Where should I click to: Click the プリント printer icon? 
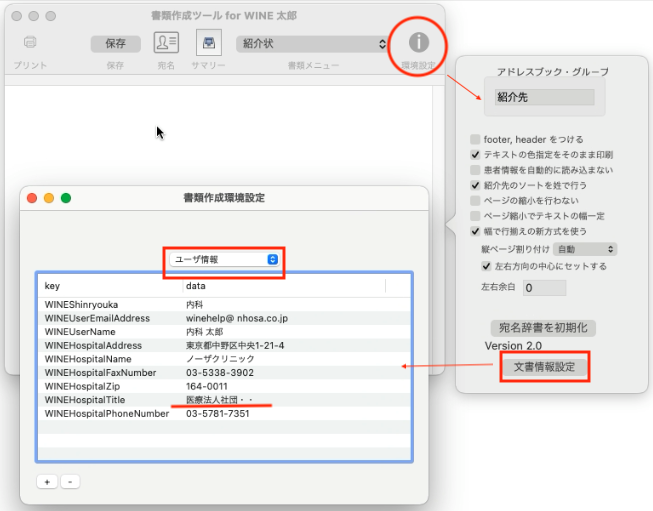pyautogui.click(x=30, y=43)
